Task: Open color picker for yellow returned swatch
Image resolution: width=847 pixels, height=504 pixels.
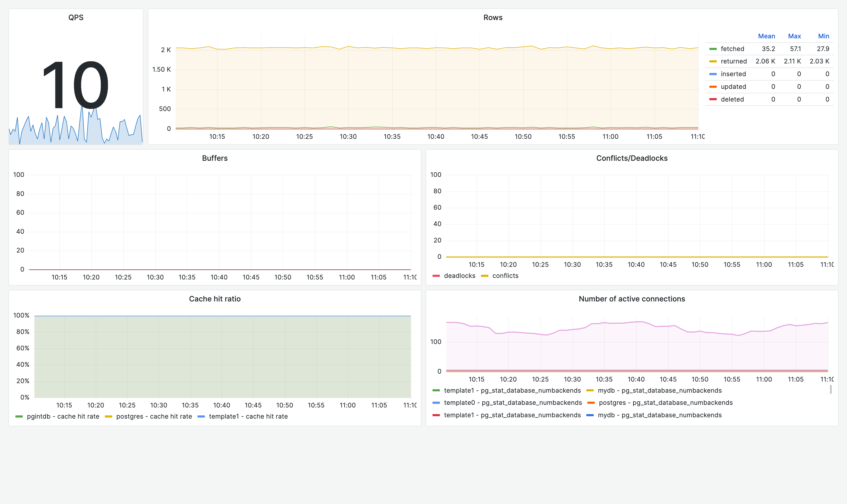Action: point(713,61)
